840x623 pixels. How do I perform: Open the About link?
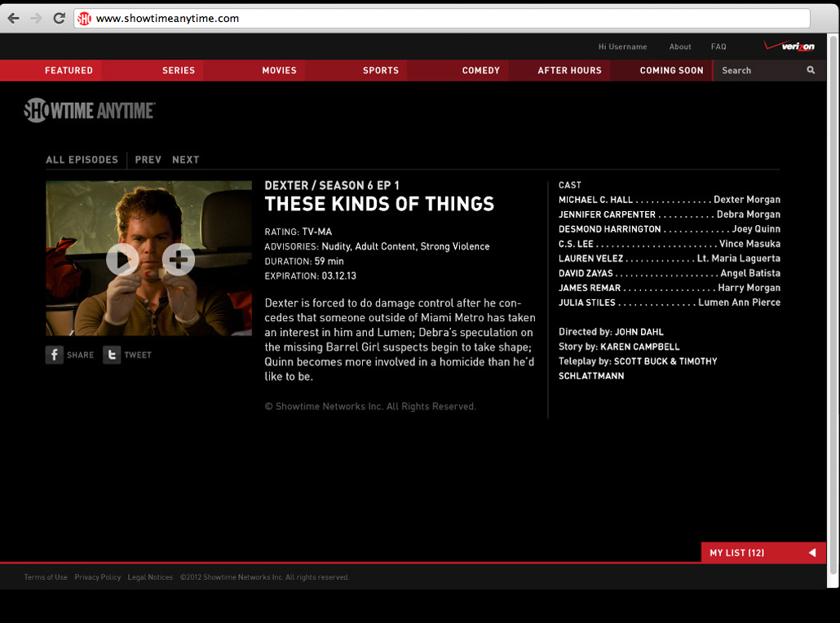[x=680, y=46]
